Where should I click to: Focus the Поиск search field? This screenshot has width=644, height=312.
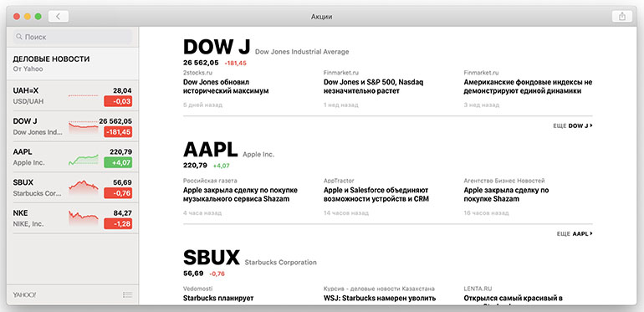tap(73, 37)
